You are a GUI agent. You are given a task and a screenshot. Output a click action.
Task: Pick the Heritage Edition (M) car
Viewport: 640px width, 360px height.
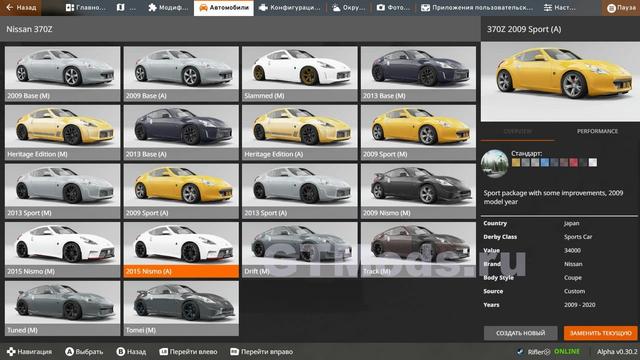pos(63,133)
